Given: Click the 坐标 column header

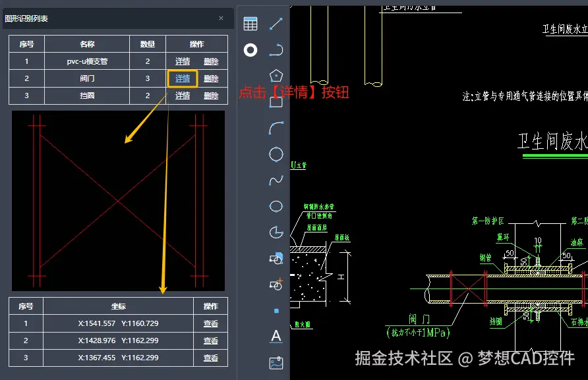Looking at the screenshot, I should coord(118,306).
